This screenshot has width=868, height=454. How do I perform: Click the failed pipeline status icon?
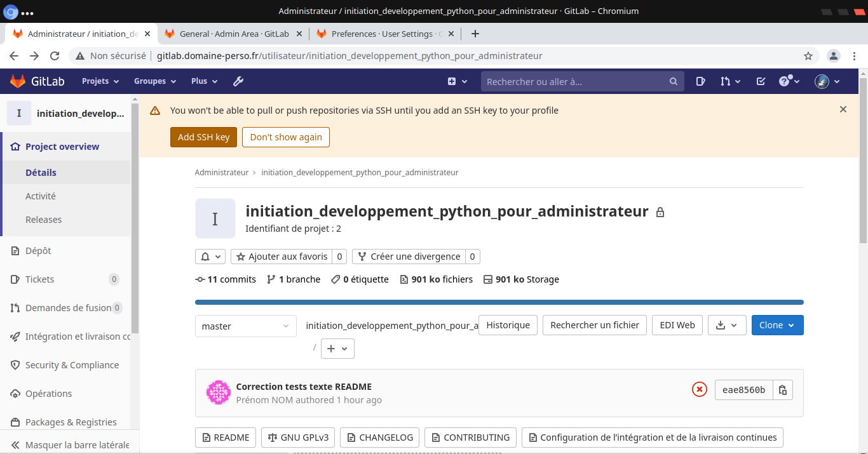tap(699, 390)
